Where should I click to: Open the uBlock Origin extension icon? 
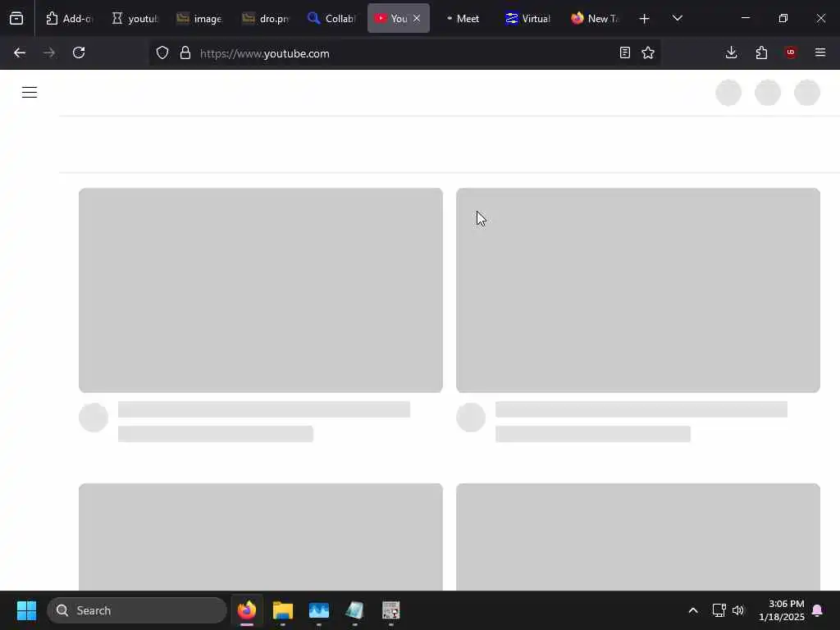tap(791, 53)
